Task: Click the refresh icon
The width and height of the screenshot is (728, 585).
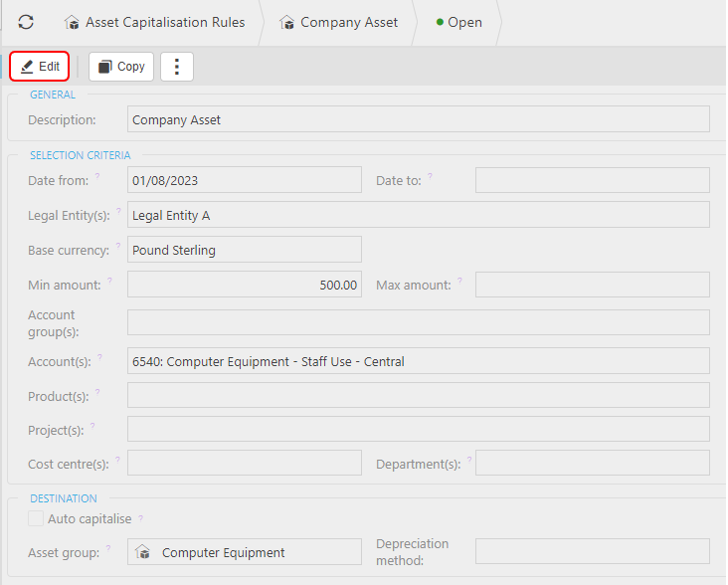Action: click(x=26, y=22)
